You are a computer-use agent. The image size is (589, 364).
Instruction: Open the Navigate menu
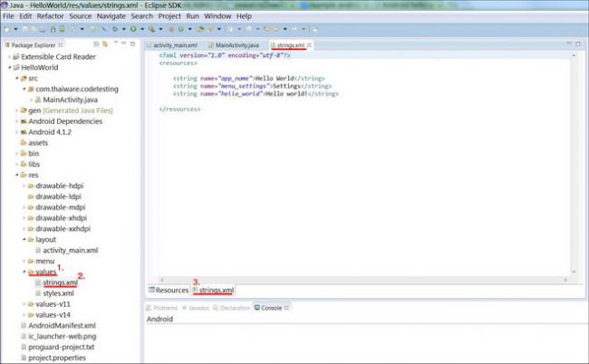click(x=111, y=16)
